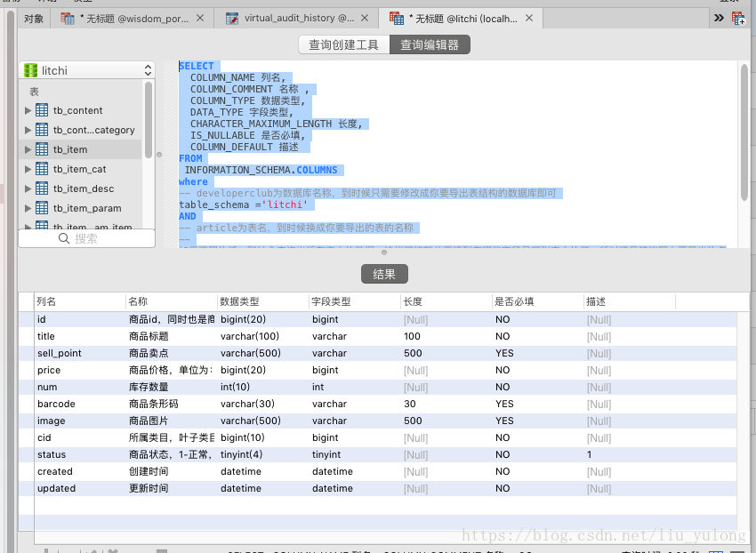756x553 pixels.
Task: Click the tb_item_param table icon
Action: pyautogui.click(x=42, y=208)
